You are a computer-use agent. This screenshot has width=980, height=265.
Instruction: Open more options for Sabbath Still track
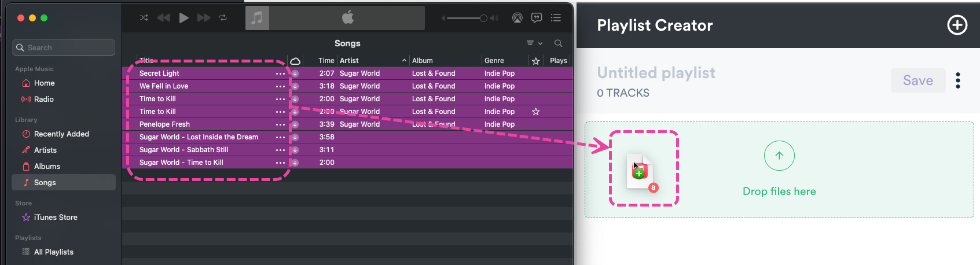pyautogui.click(x=280, y=150)
